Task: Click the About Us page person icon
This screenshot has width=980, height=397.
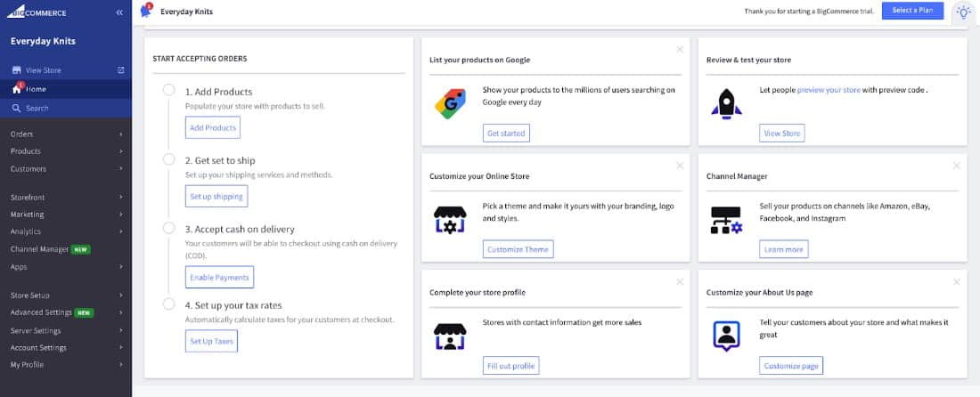Action: (726, 335)
